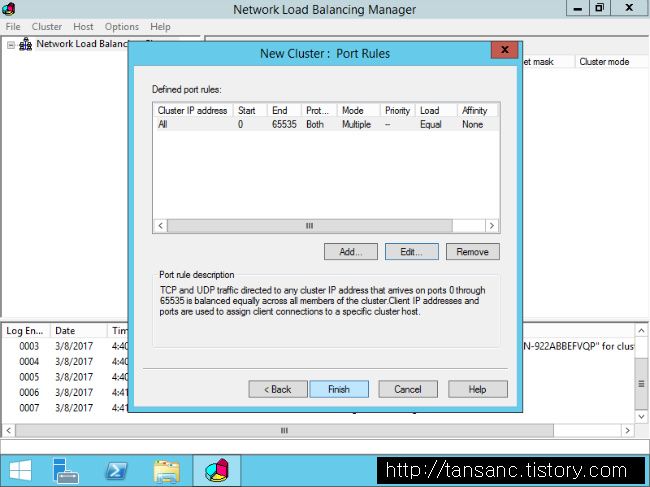This screenshot has height=487, width=650.
Task: Click the port rules list right scroll arrow
Action: pos(492,226)
